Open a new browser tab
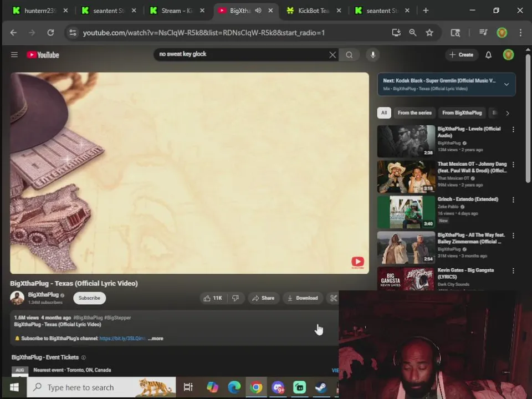The height and width of the screenshot is (399, 532). (x=426, y=11)
